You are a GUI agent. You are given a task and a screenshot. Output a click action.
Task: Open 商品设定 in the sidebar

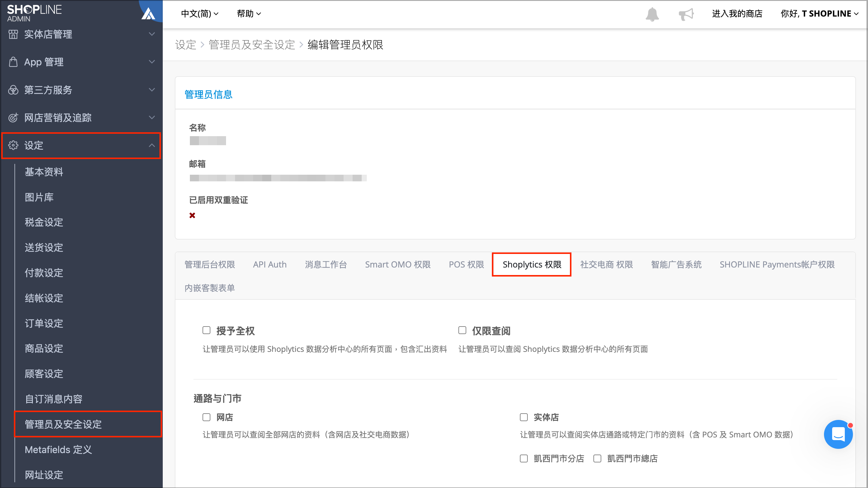44,349
